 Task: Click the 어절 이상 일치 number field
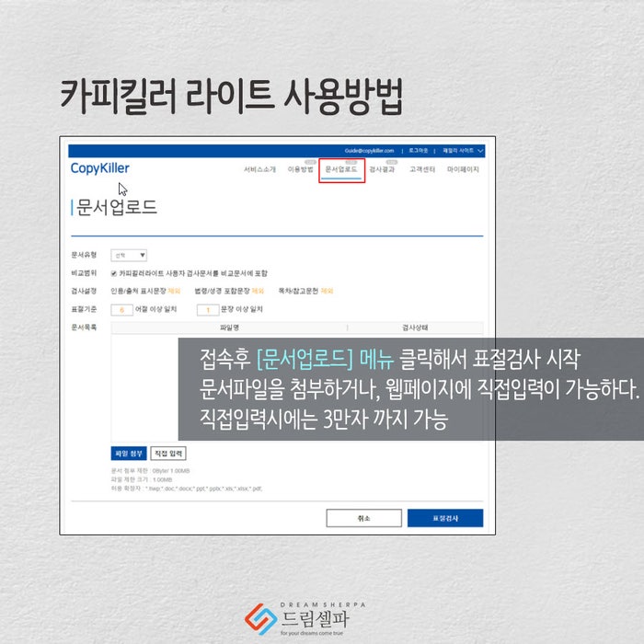click(122, 310)
